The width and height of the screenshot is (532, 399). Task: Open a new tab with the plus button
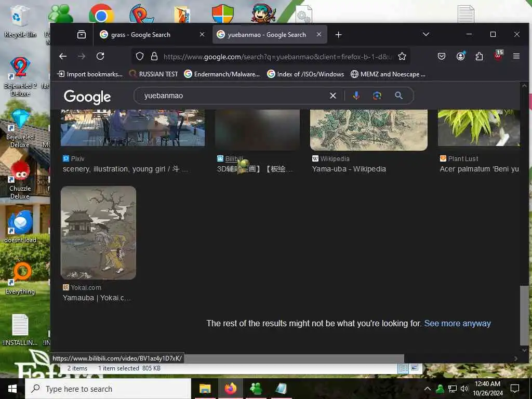[x=338, y=35]
